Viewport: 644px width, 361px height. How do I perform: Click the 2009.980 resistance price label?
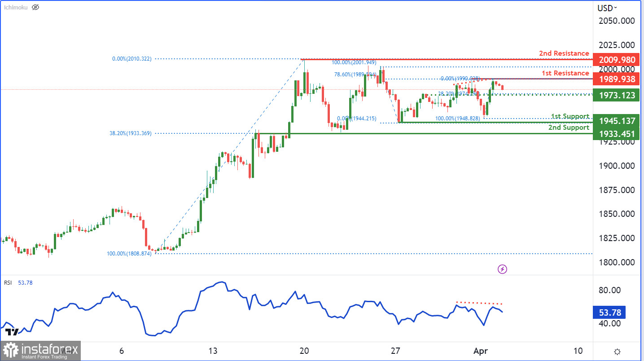tap(616, 59)
